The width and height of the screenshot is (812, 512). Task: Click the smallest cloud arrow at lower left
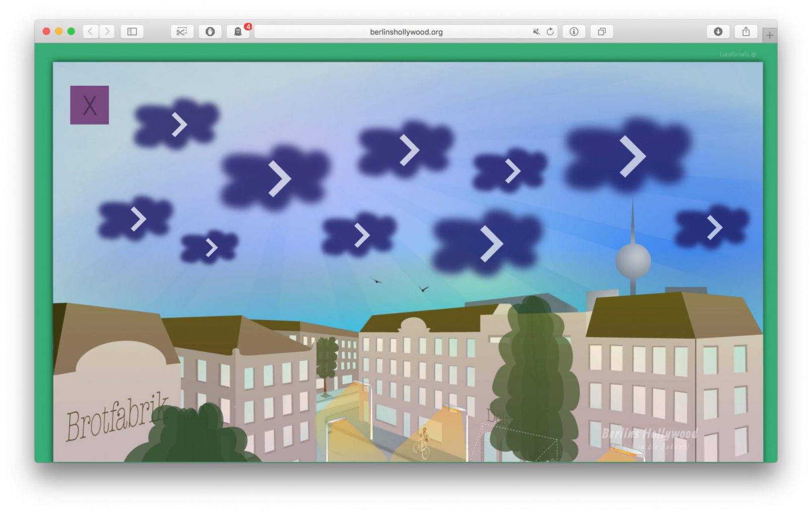coord(211,247)
